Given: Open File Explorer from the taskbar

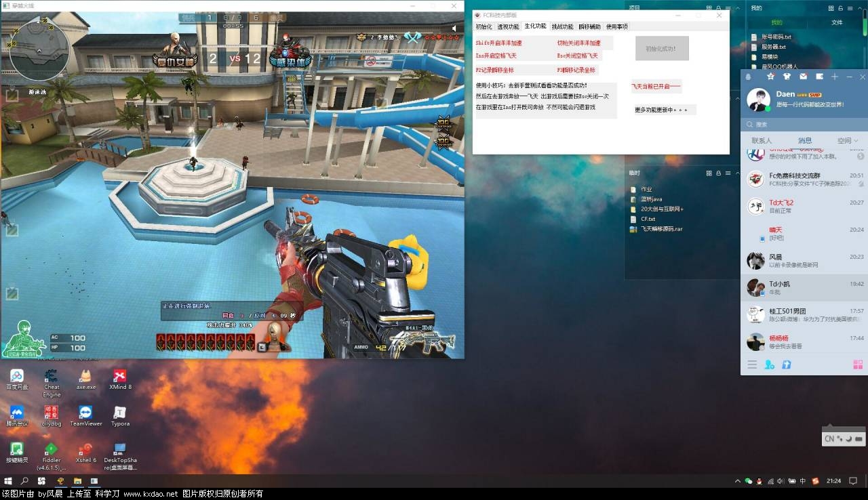Looking at the screenshot, I should point(77,481).
